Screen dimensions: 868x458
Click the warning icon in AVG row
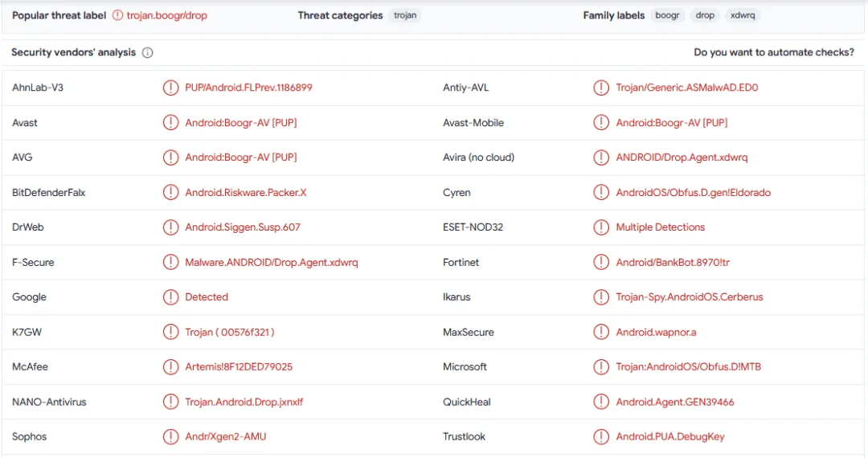[170, 157]
